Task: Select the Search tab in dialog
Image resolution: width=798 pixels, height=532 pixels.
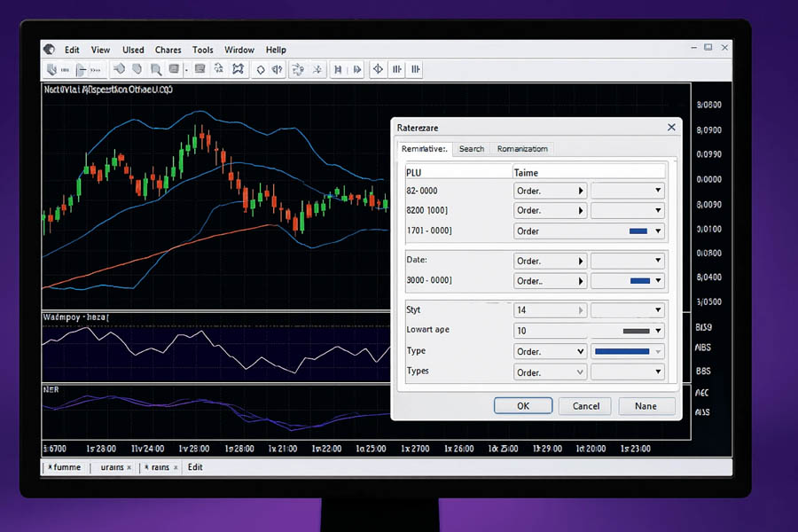Action: tap(471, 149)
